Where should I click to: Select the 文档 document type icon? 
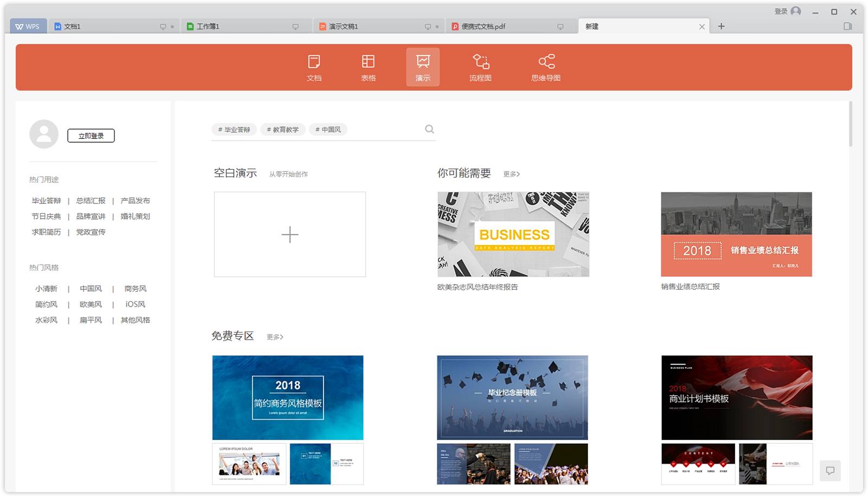click(314, 67)
